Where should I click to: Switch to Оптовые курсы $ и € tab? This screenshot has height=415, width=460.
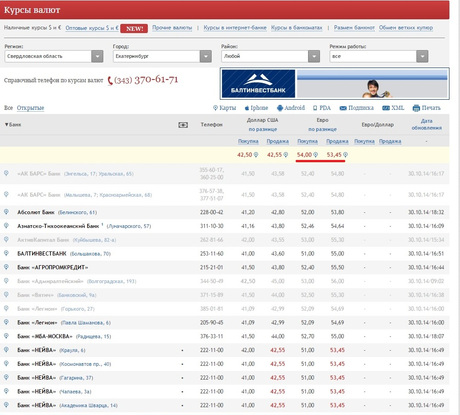coord(92,28)
